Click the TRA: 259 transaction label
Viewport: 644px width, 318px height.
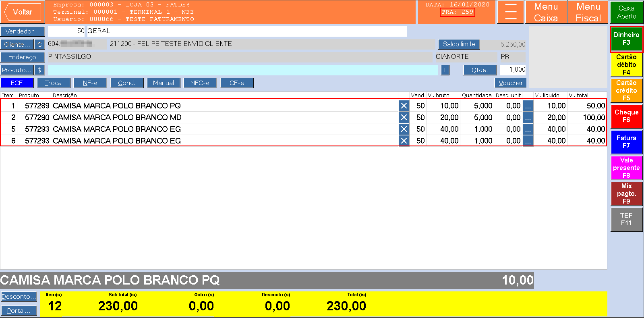[x=458, y=12]
